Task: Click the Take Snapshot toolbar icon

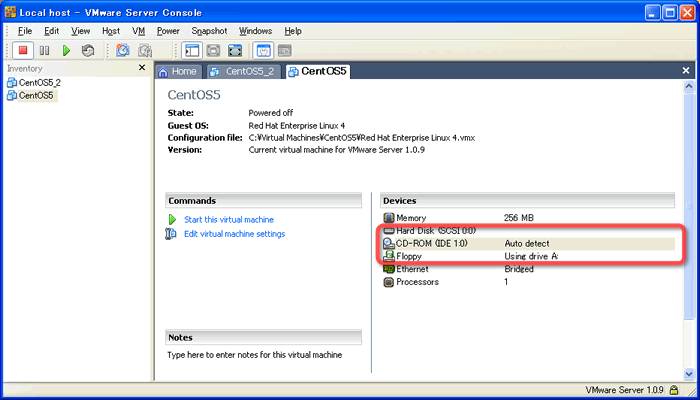Action: point(123,50)
